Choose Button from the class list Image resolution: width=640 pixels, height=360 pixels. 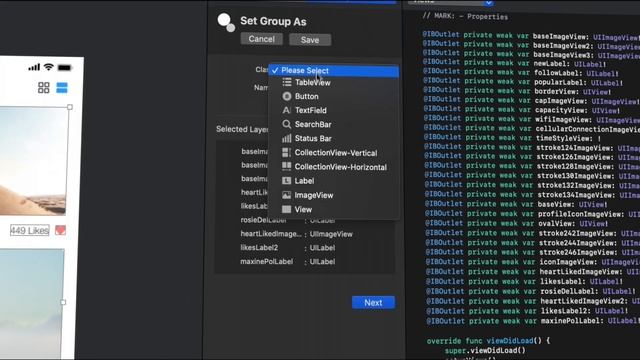[333, 96]
